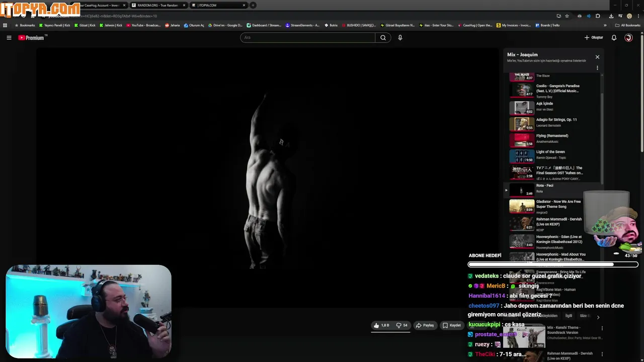Click the Kaydet save button
The width and height of the screenshot is (644, 362).
coord(451,325)
